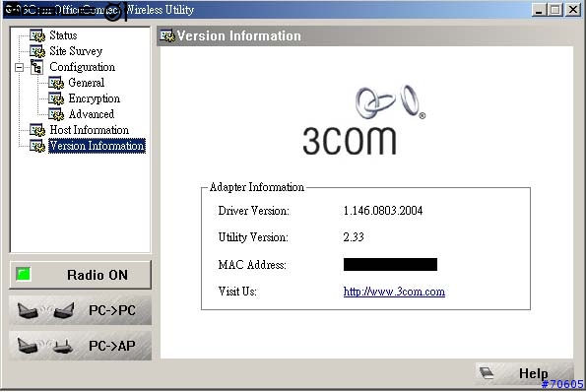Image resolution: width=586 pixels, height=392 pixels.
Task: Click the Configuration node icon
Action: (x=36, y=67)
